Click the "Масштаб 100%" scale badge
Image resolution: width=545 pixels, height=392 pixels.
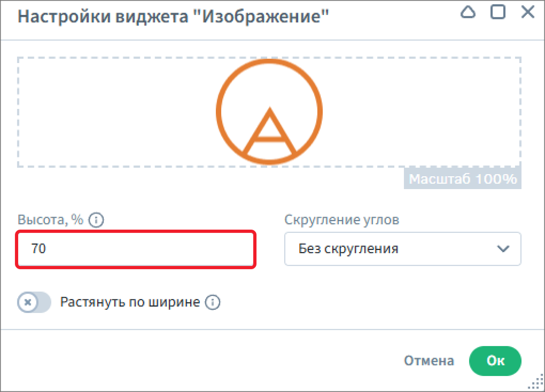(463, 179)
